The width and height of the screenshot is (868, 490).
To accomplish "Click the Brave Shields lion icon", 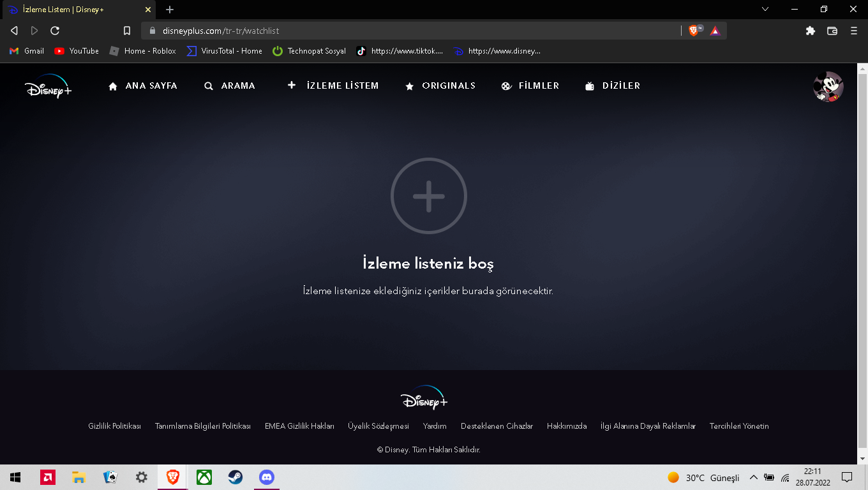I will (694, 31).
